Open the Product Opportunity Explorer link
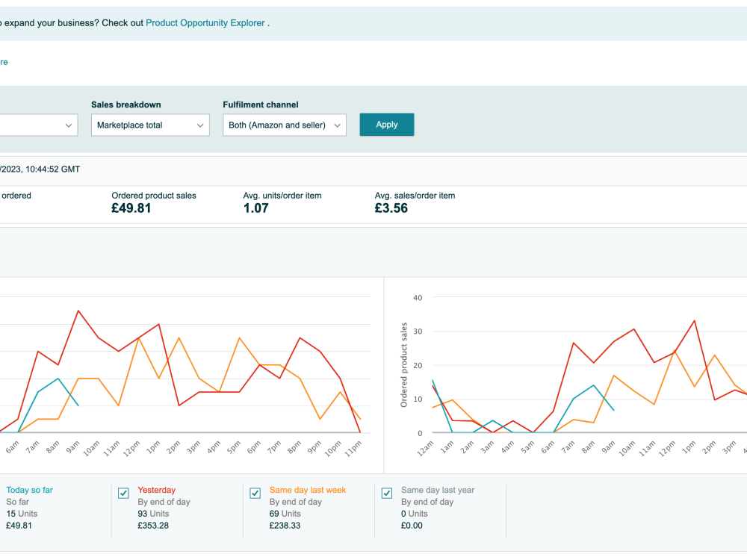The width and height of the screenshot is (747, 560). point(205,23)
